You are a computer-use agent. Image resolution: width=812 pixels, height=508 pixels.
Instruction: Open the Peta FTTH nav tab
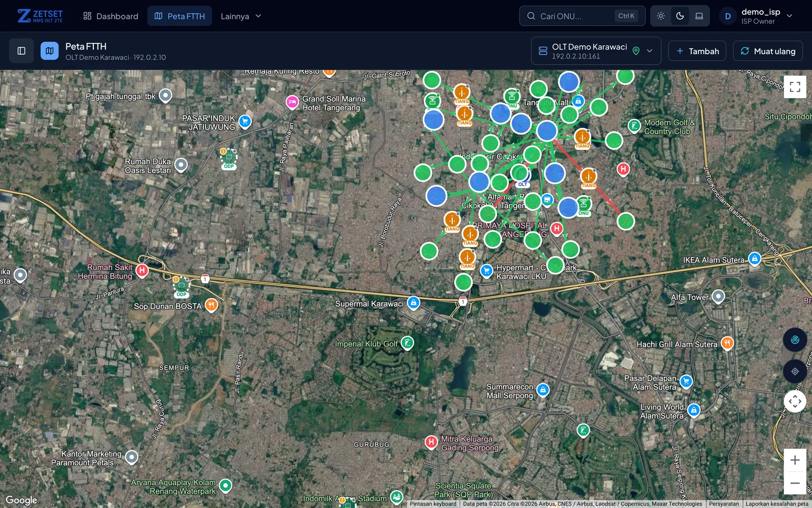pos(180,16)
